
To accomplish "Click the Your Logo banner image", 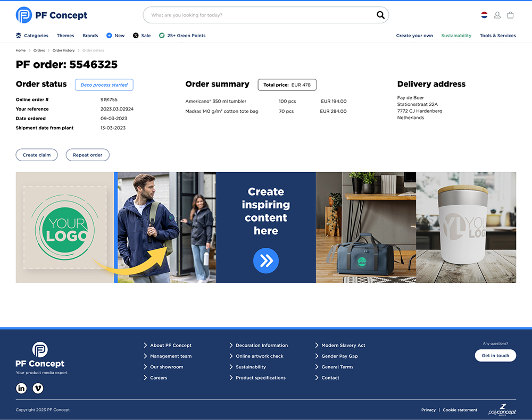I will point(65,228).
